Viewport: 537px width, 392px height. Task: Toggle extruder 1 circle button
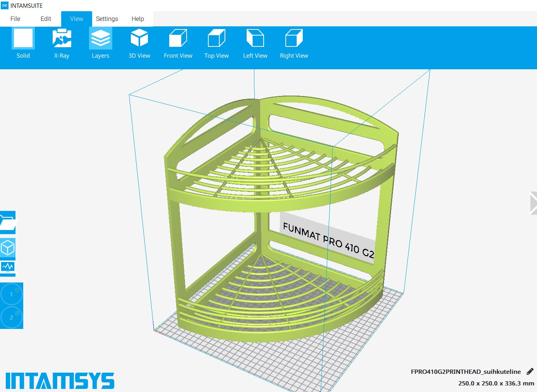[11, 294]
